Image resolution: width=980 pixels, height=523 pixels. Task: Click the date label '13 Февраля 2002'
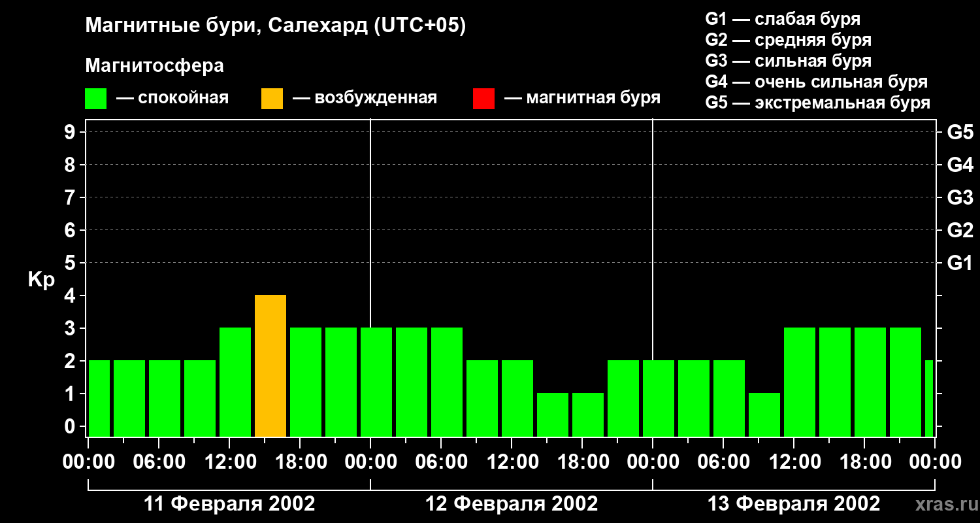[x=794, y=504]
